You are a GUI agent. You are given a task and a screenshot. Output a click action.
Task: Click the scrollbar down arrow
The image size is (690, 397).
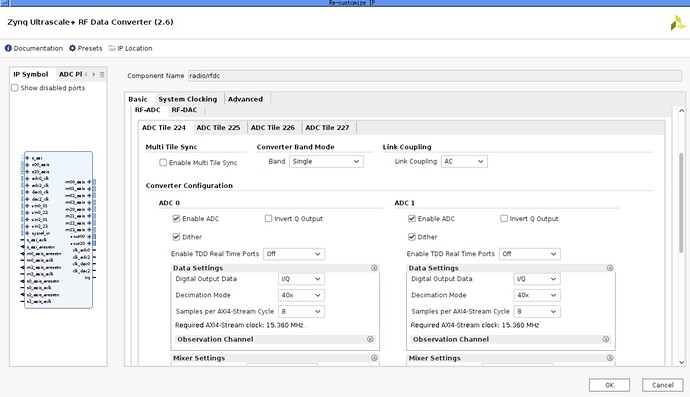(x=681, y=362)
